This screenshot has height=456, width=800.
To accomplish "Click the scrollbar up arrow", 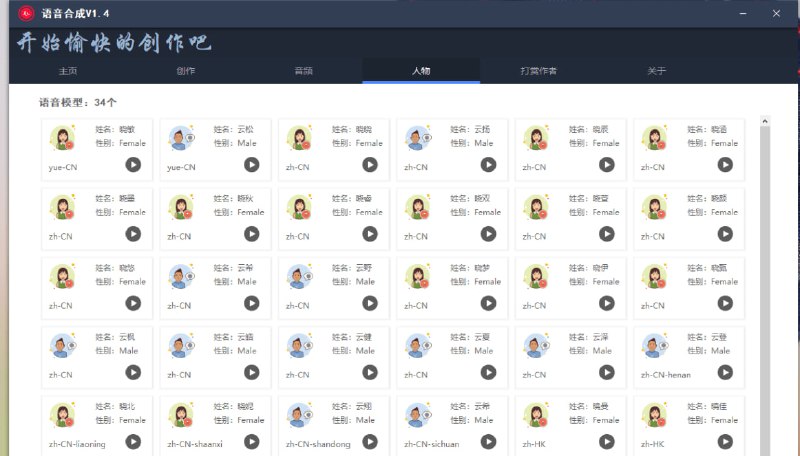I will (764, 121).
